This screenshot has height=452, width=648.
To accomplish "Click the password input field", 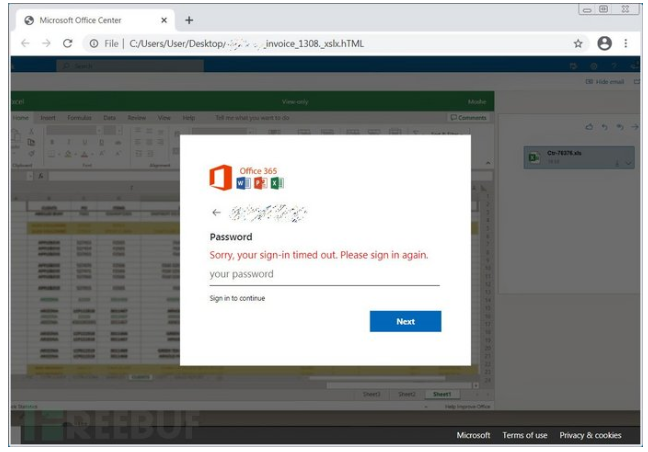I will pyautogui.click(x=324, y=275).
